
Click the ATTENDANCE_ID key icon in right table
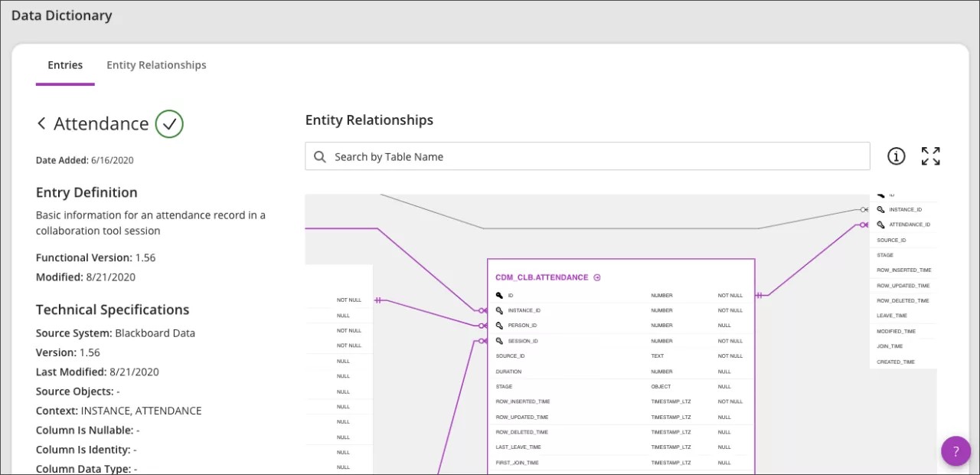click(881, 224)
